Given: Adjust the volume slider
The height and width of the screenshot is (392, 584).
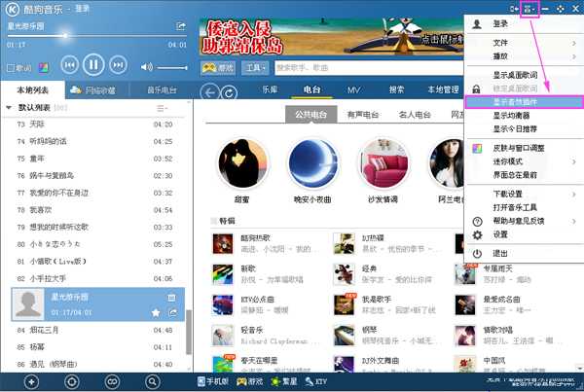Looking at the screenshot, I should [x=171, y=67].
